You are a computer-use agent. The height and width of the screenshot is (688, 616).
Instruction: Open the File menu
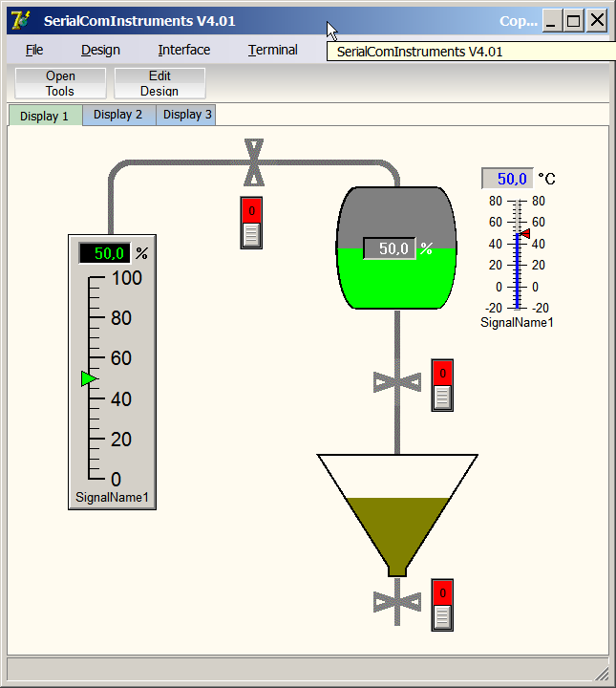[x=34, y=50]
